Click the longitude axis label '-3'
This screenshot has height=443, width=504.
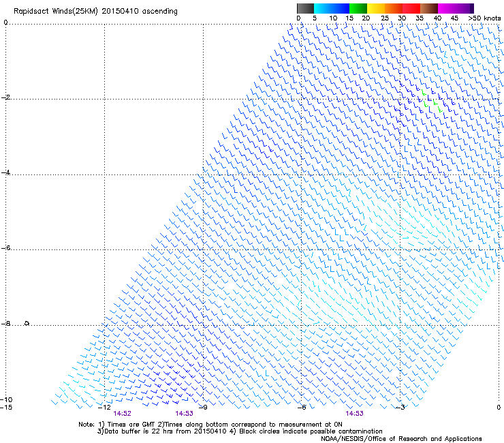click(400, 408)
